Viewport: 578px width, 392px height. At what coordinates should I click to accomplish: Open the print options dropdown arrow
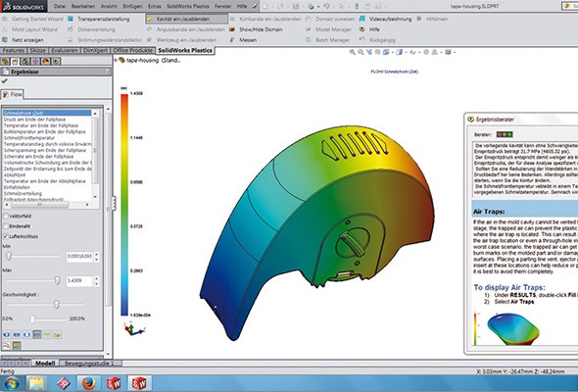pyautogui.click(x=317, y=7)
